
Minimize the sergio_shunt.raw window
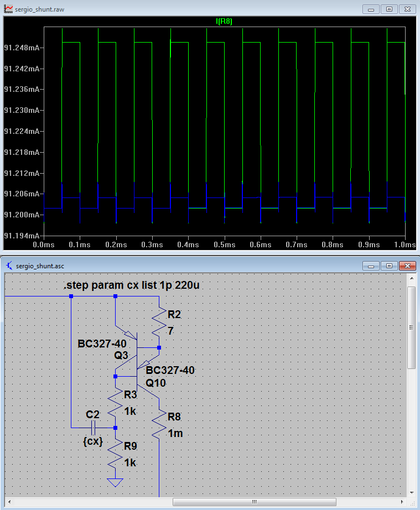[x=371, y=9]
